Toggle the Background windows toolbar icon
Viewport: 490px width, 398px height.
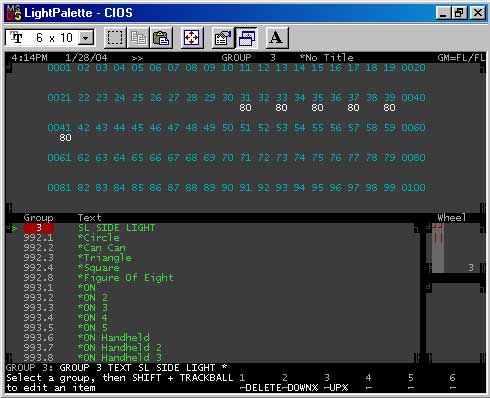click(x=247, y=38)
